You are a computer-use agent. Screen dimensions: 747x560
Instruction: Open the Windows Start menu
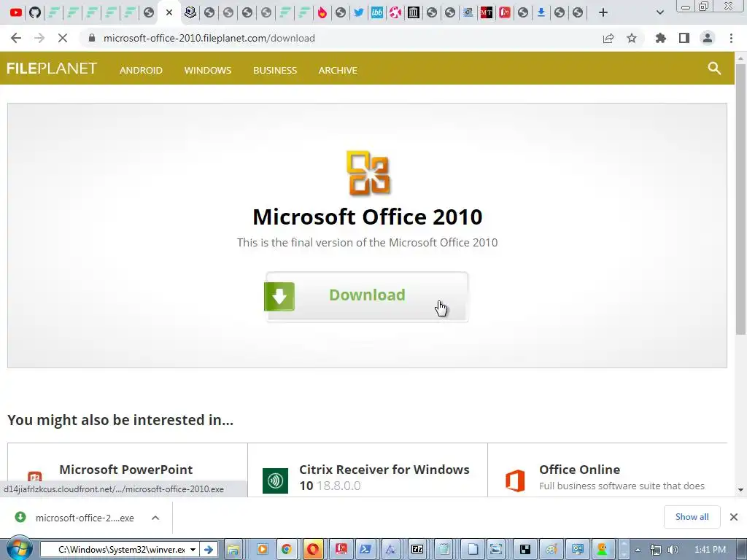(x=19, y=549)
